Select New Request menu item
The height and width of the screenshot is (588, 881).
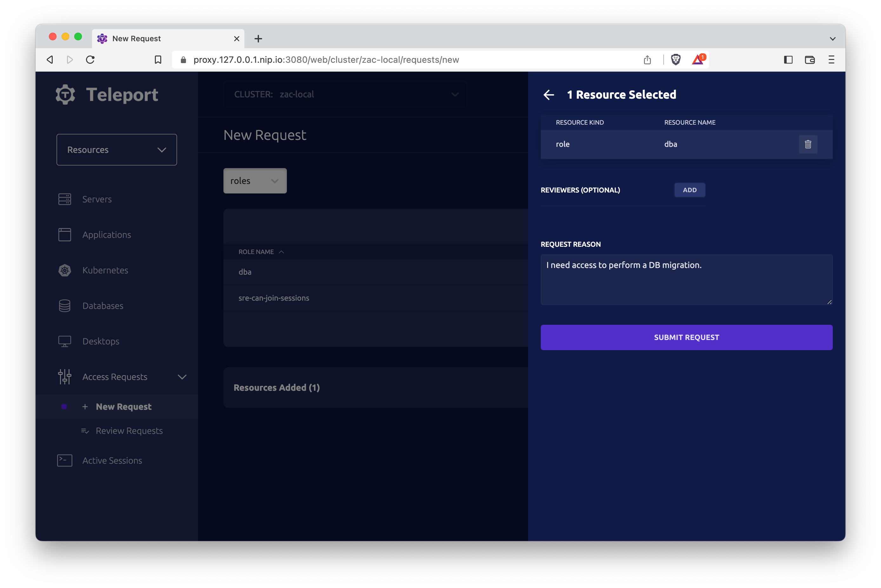(x=124, y=406)
